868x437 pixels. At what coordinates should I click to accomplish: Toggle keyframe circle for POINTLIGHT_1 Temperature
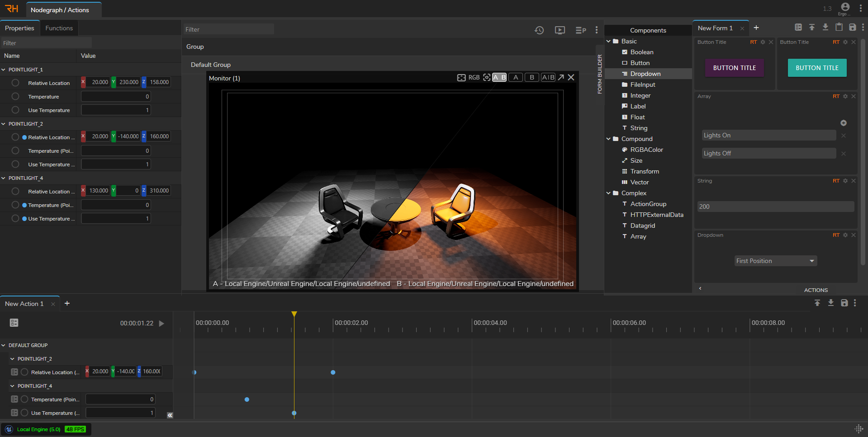point(15,97)
